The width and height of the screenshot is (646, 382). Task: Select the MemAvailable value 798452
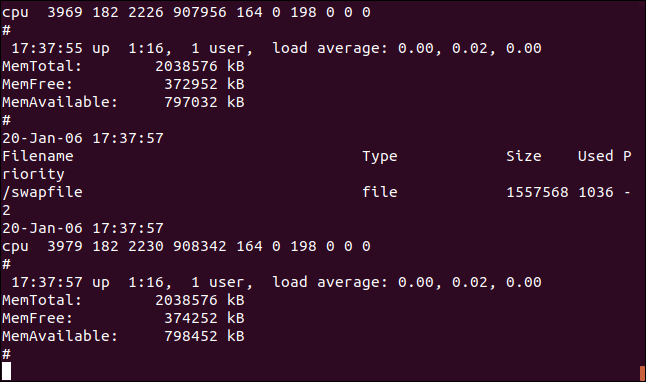(191, 336)
